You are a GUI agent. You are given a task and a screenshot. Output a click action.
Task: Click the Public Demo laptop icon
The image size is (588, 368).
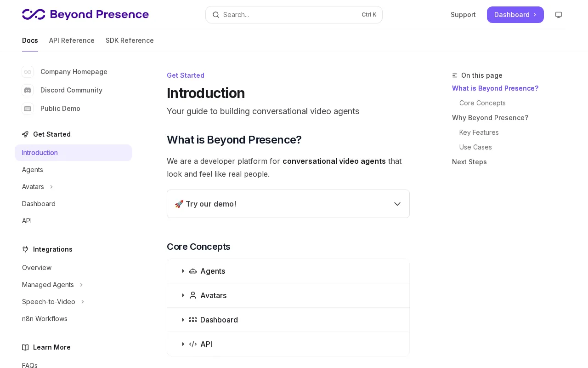(28, 109)
